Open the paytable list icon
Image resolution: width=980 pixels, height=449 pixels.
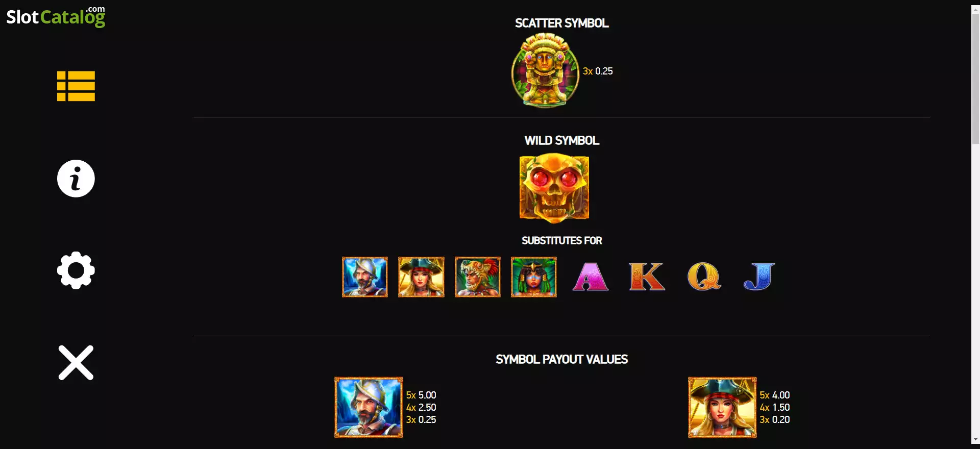pos(76,86)
